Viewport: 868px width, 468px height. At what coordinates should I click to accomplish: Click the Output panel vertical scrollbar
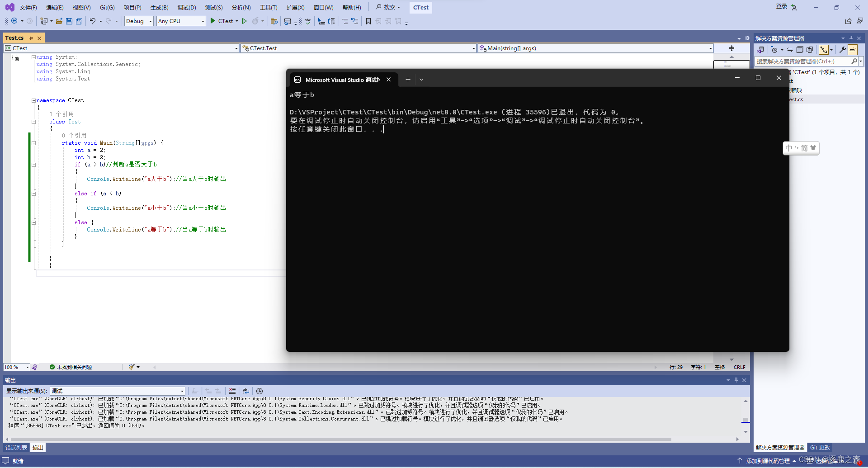(745, 419)
